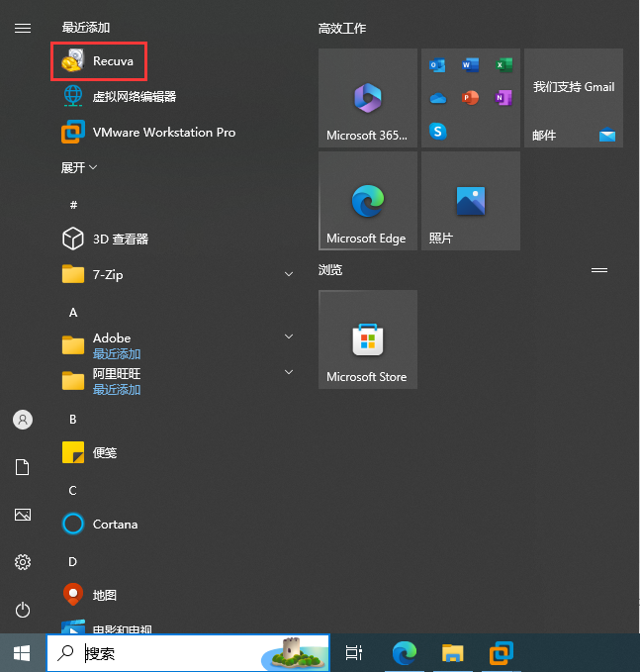Open Skype in the Office tile group

coord(438,132)
